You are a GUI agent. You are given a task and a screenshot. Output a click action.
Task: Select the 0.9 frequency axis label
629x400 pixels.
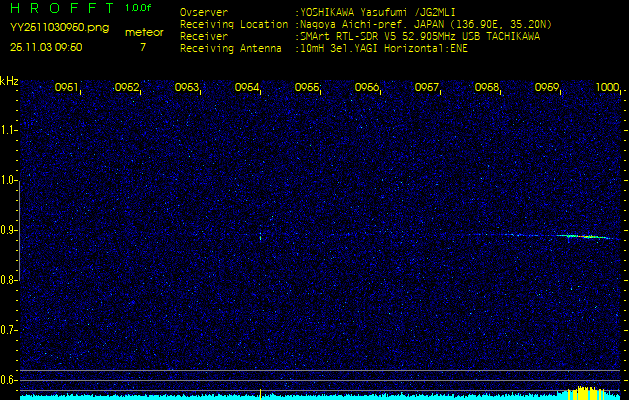[x=9, y=230]
